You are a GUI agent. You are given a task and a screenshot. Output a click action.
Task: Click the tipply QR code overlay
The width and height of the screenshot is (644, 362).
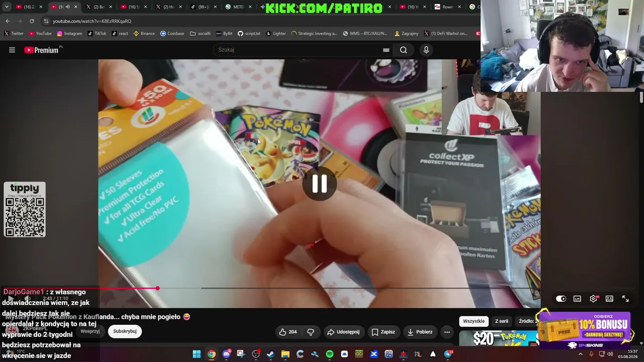pos(25,209)
